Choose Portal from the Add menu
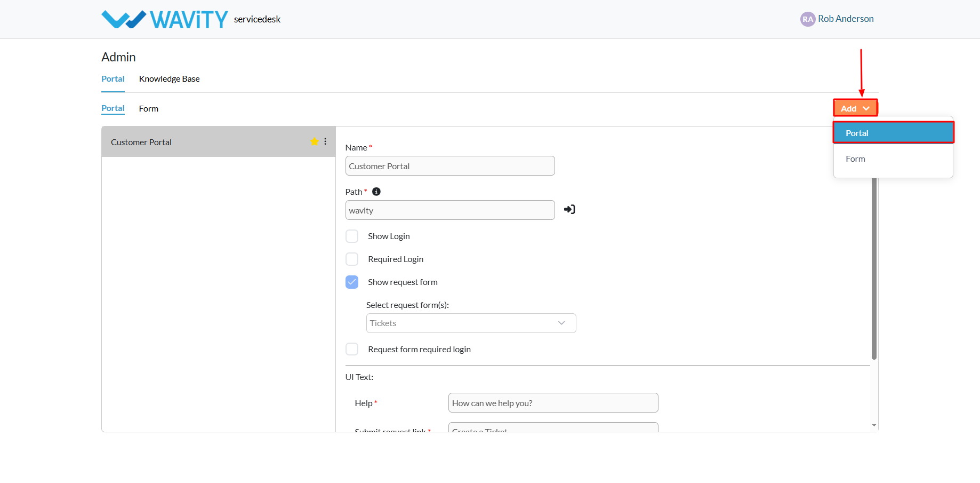The height and width of the screenshot is (483, 980). [x=893, y=133]
